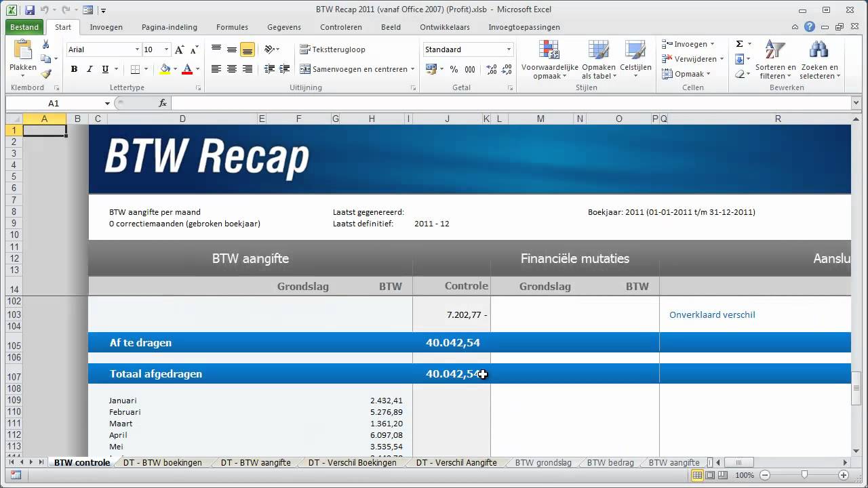Open Excel Help question mark icon
This screenshot has height=488, width=868.
tap(810, 27)
